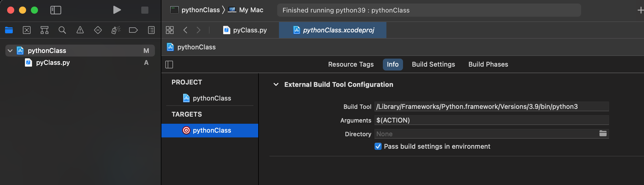
Task: Click the green zoom window button
Action: tap(34, 10)
